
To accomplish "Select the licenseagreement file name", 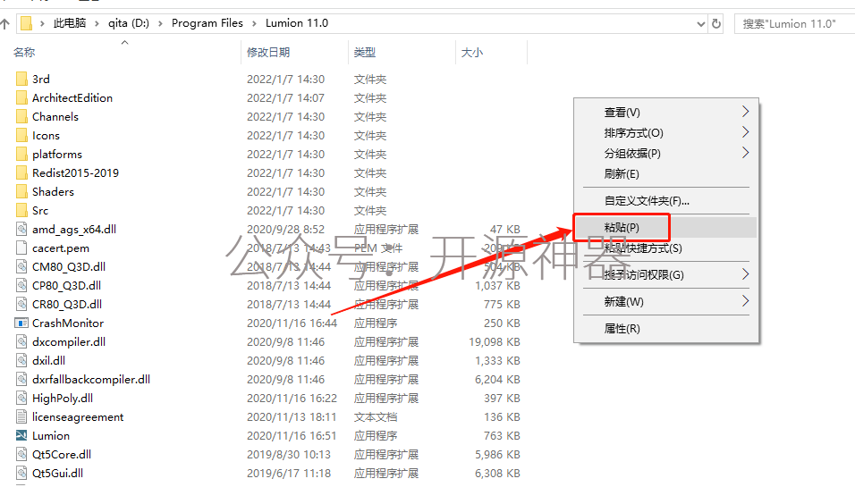I will click(78, 417).
